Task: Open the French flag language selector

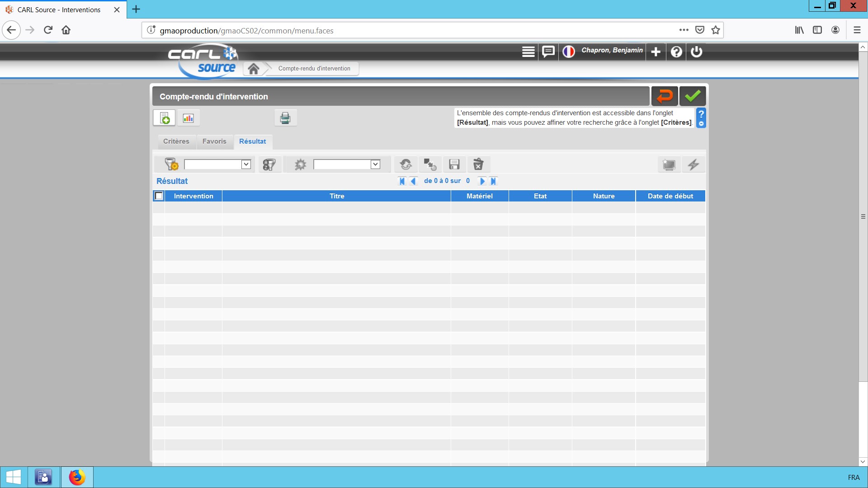Action: click(568, 52)
